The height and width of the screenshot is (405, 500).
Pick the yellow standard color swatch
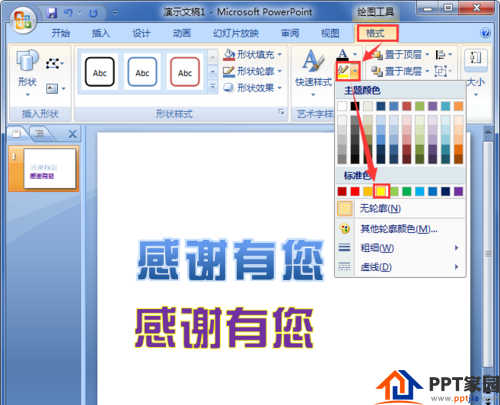click(381, 191)
